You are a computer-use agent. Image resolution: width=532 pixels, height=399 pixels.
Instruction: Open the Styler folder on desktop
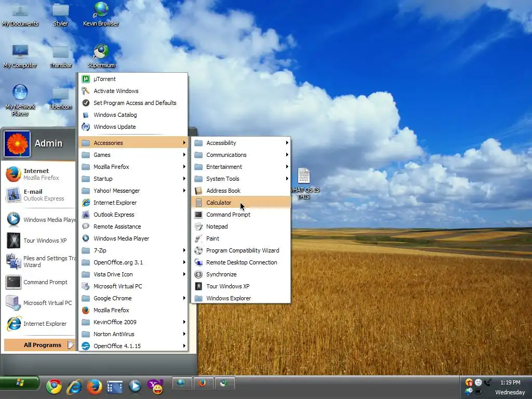click(60, 14)
